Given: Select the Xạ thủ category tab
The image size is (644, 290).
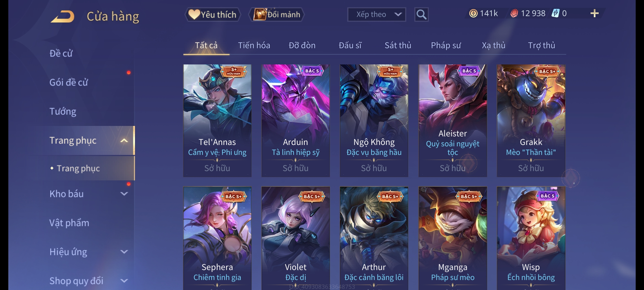Looking at the screenshot, I should [x=493, y=45].
